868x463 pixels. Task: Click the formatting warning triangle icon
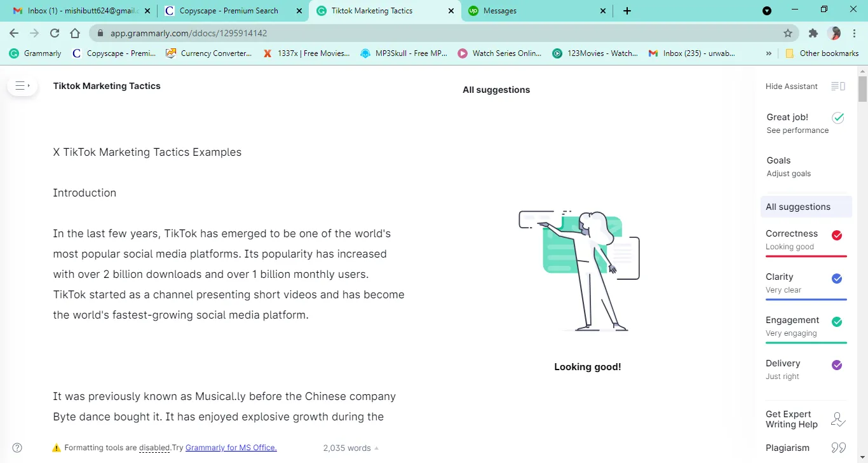(x=57, y=448)
